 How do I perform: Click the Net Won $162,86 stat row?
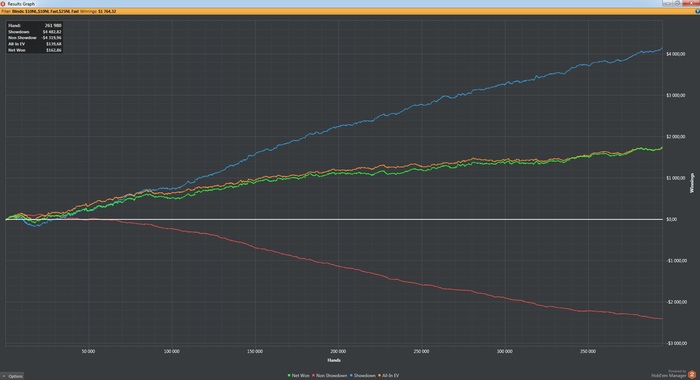[35, 50]
